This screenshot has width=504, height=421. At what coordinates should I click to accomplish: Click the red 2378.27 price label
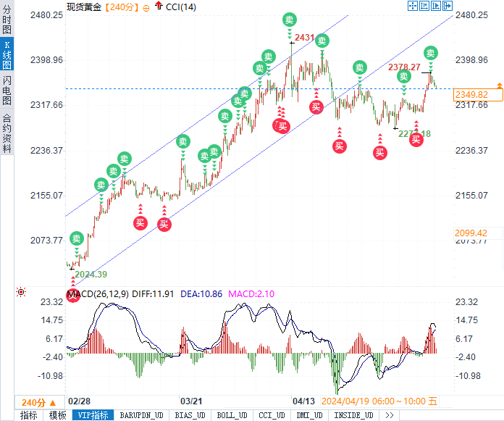(x=404, y=67)
